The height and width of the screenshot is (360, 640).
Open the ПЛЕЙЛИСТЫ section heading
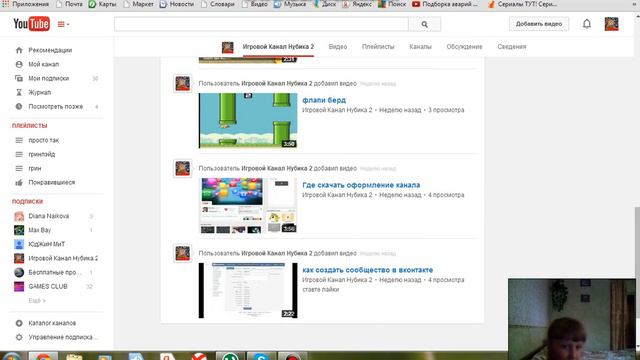(x=29, y=126)
